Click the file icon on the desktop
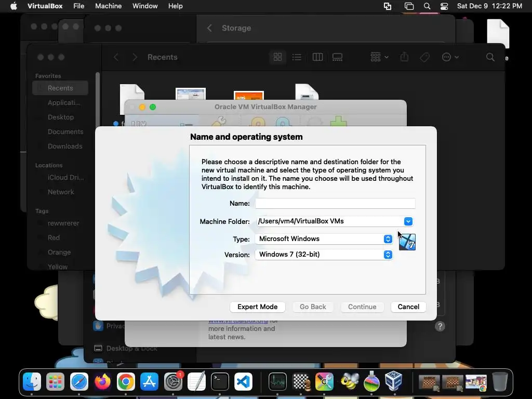The image size is (532, 399). [x=498, y=33]
